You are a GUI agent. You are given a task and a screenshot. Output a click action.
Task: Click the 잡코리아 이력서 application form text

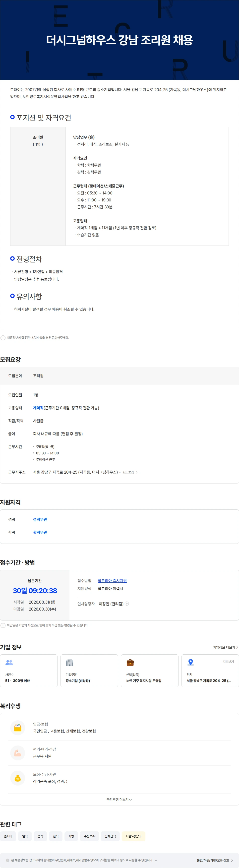tap(110, 588)
